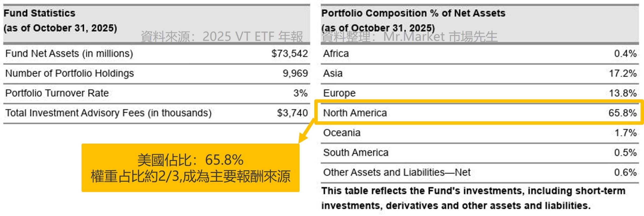This screenshot has width=644, height=216.
Task: Click the highlighted North America label
Action: tap(355, 113)
